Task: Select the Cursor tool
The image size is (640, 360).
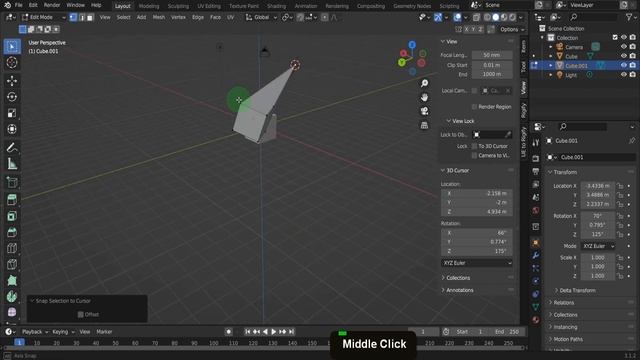Action: (12, 62)
